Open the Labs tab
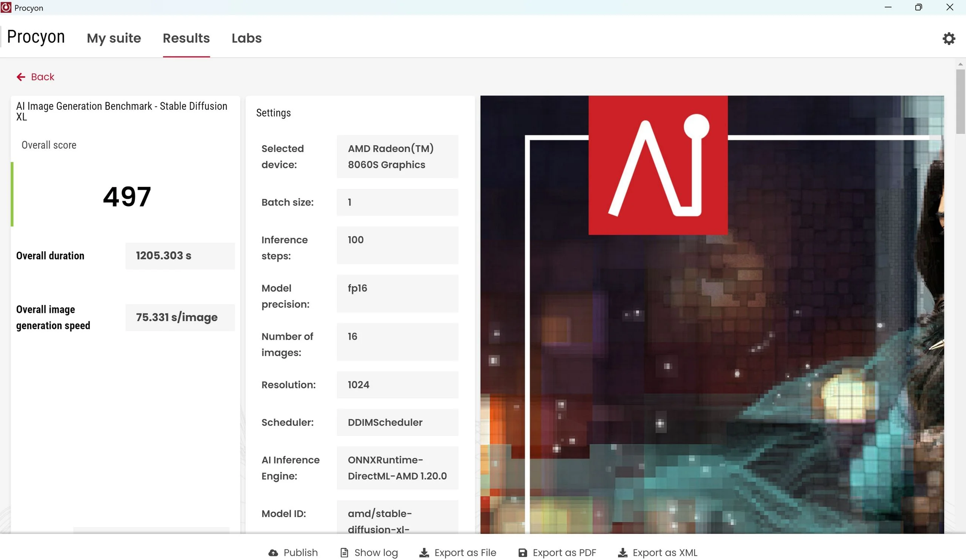 point(246,38)
